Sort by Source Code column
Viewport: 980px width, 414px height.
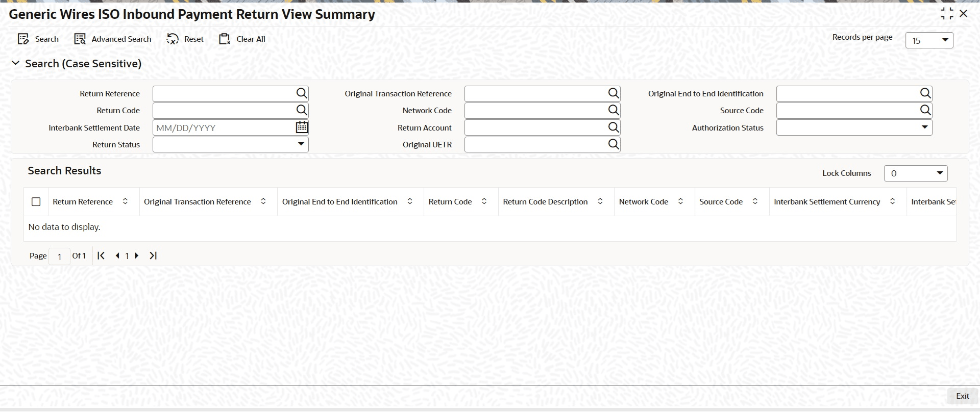(x=755, y=202)
